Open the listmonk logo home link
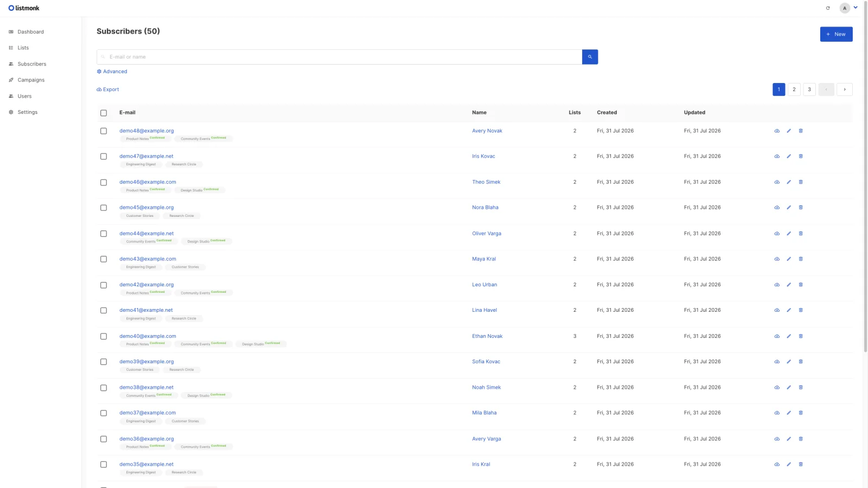The image size is (868, 488). point(24,8)
